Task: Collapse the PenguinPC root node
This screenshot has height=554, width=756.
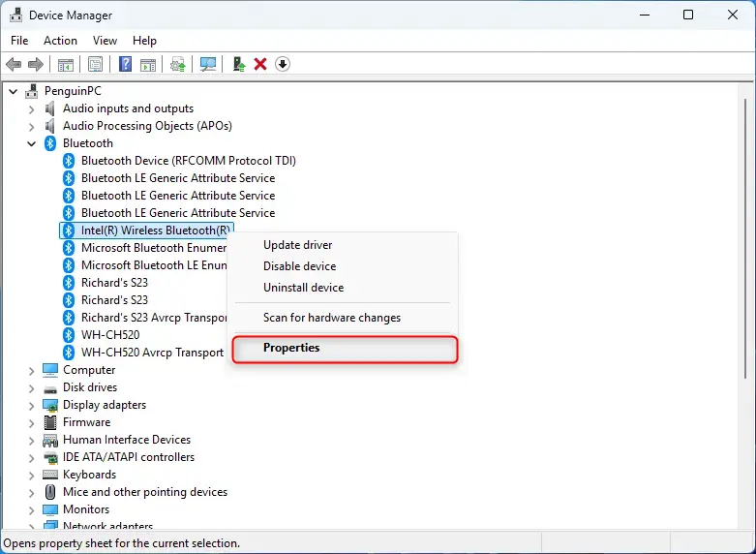Action: [14, 91]
